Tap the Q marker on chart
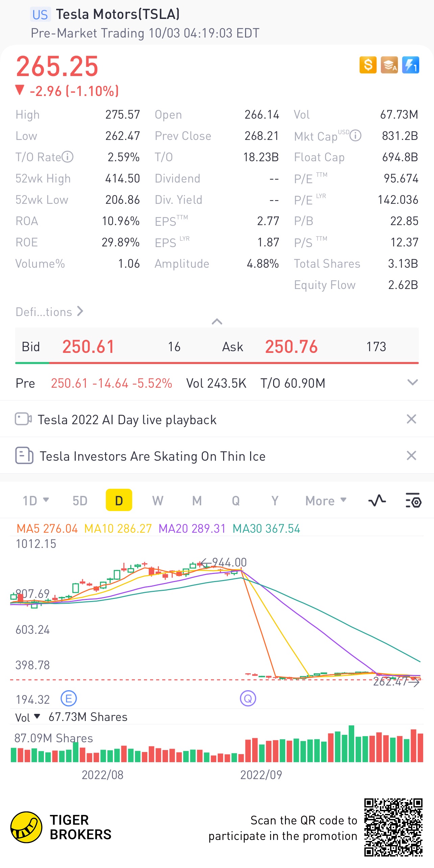Screen dimensions: 434x868 [248, 698]
